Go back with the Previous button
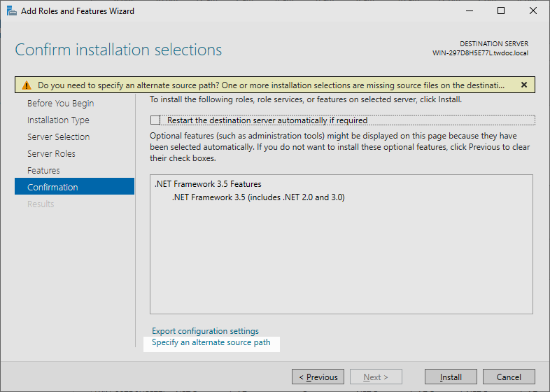 point(318,377)
